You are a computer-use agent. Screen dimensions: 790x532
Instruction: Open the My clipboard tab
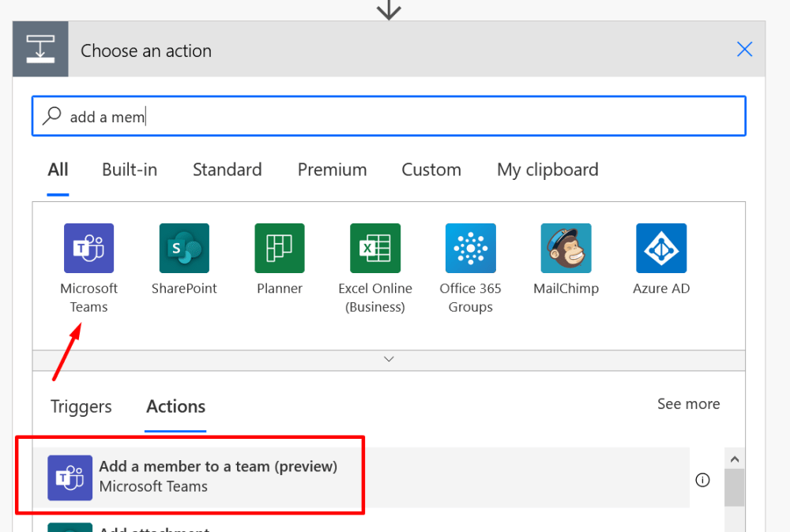tap(547, 169)
